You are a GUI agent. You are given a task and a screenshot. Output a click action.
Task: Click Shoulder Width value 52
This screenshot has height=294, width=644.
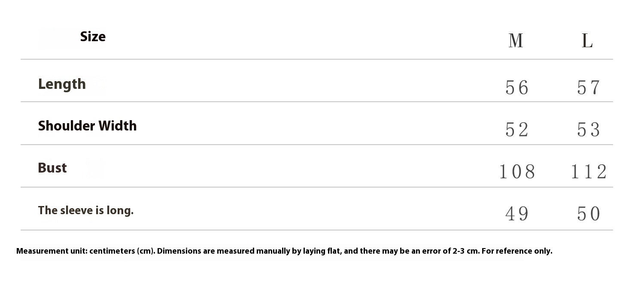point(516,130)
